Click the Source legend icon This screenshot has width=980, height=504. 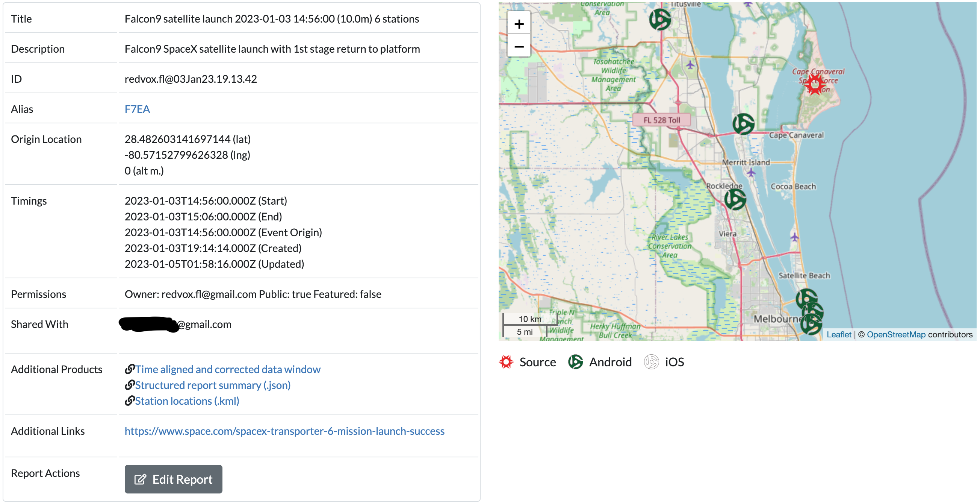pyautogui.click(x=506, y=361)
